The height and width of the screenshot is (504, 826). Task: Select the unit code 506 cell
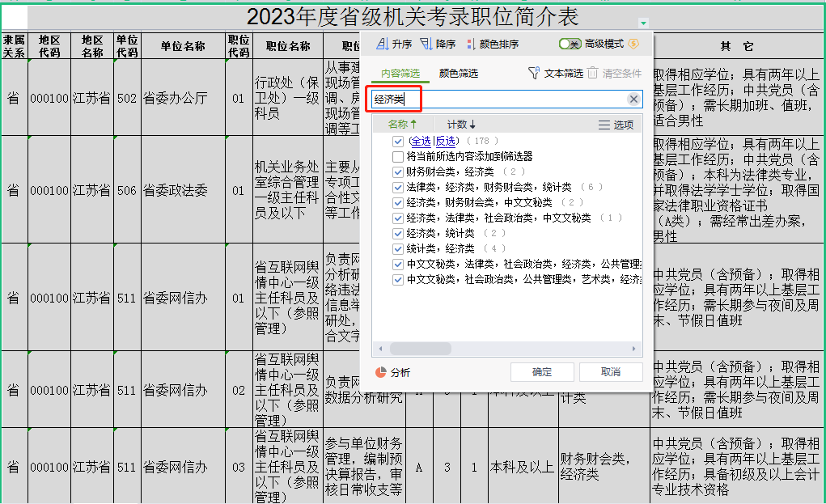tap(127, 190)
